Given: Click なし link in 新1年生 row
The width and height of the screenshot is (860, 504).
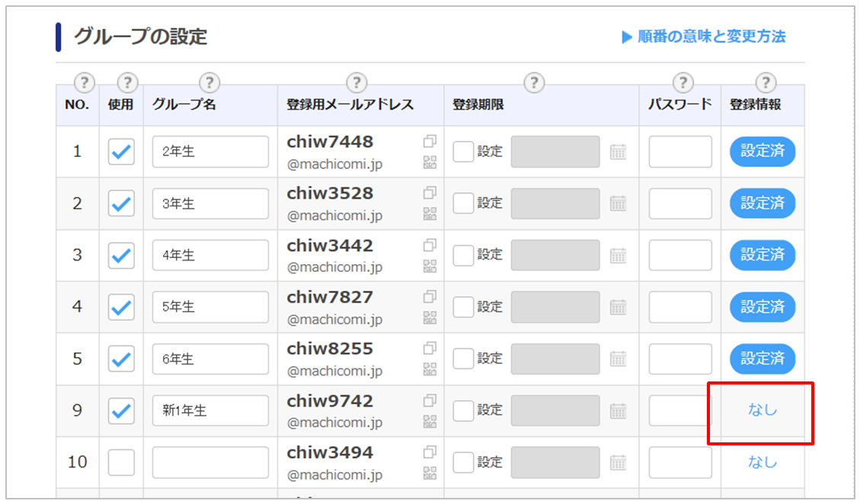Looking at the screenshot, I should [762, 410].
